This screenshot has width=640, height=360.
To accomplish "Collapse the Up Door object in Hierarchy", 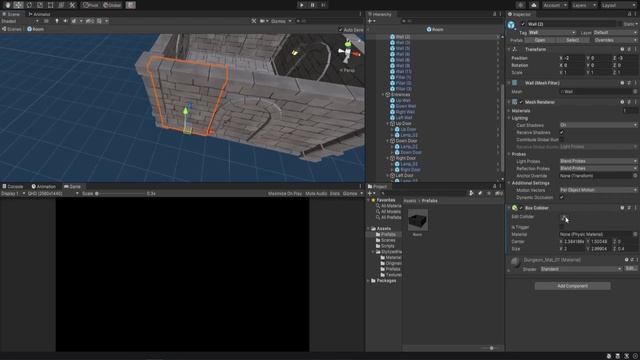I will click(x=388, y=124).
